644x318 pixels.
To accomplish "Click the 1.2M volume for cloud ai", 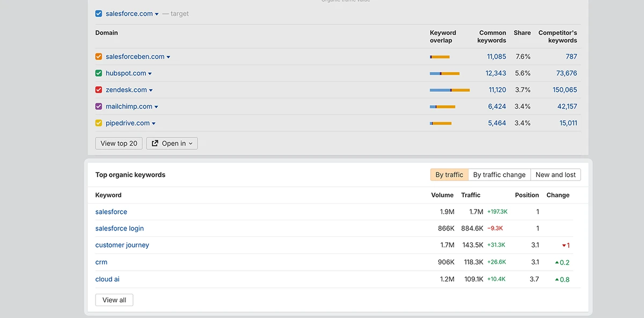I will coord(447,279).
